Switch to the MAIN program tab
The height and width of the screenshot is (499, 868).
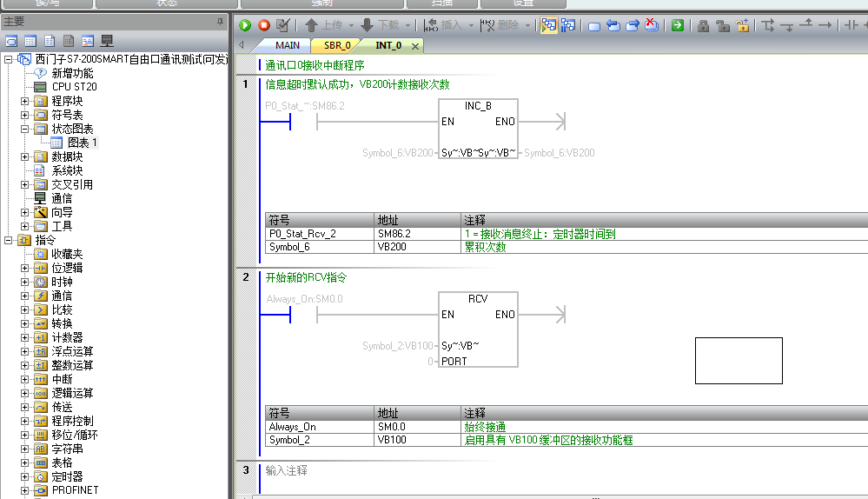(287, 45)
